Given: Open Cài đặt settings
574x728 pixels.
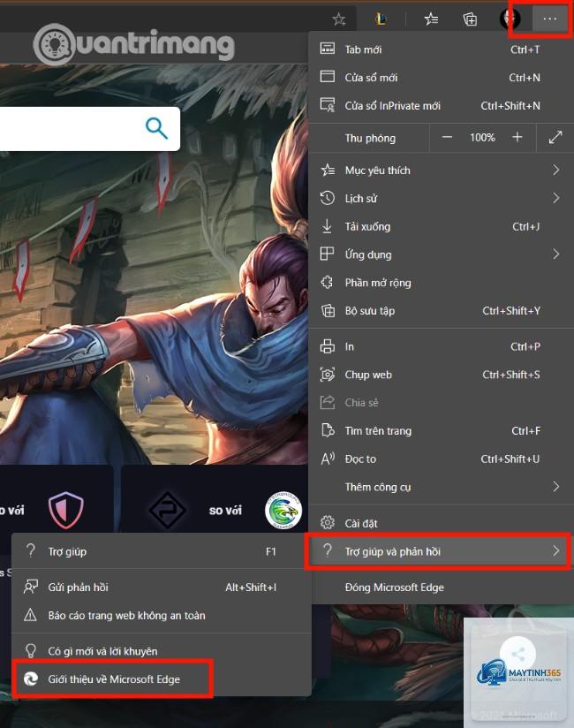Looking at the screenshot, I should pos(441,523).
